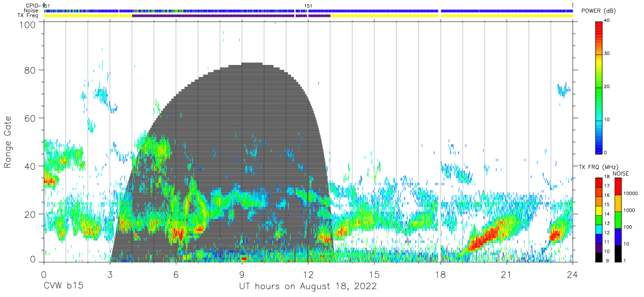Screen dimensions: 644x297
Task: Click the power scale tick label 40
Action: pos(607,20)
